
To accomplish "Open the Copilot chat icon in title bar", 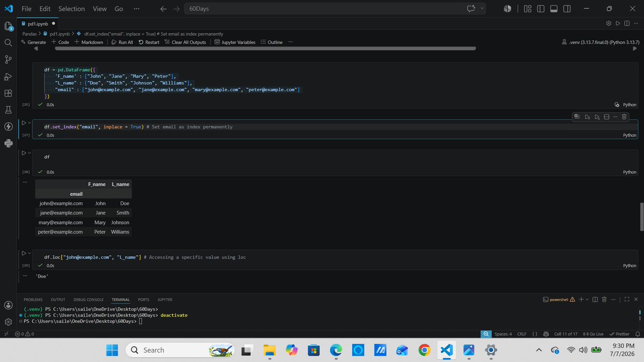I will click(471, 9).
